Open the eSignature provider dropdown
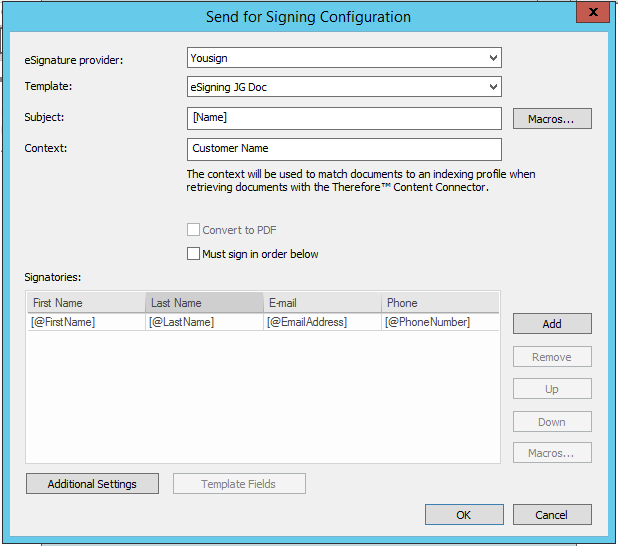This screenshot has width=618, height=546. click(x=344, y=58)
